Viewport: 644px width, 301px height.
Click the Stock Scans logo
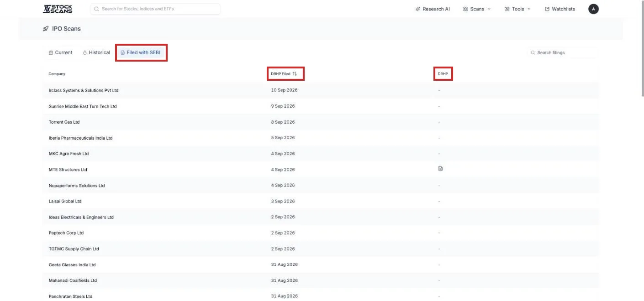58,9
